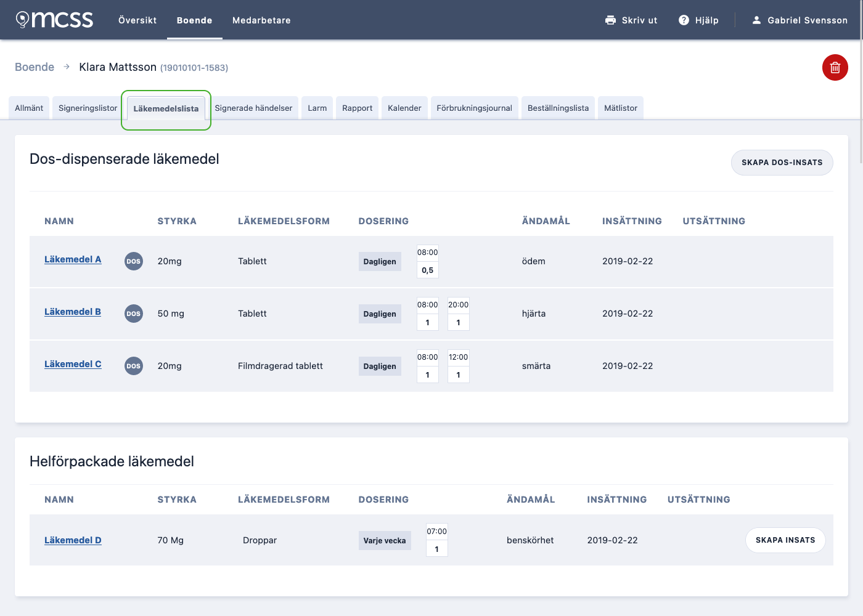863x616 pixels.
Task: Toggle the Varje vecka badge for Läkemedel D
Action: 385,540
